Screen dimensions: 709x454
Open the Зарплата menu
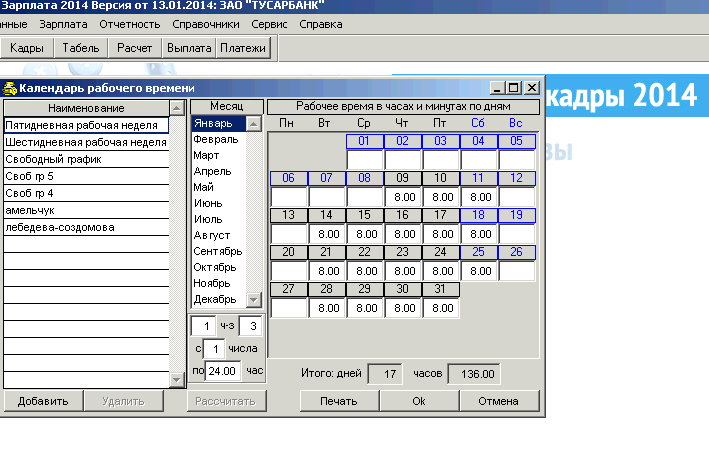64,22
